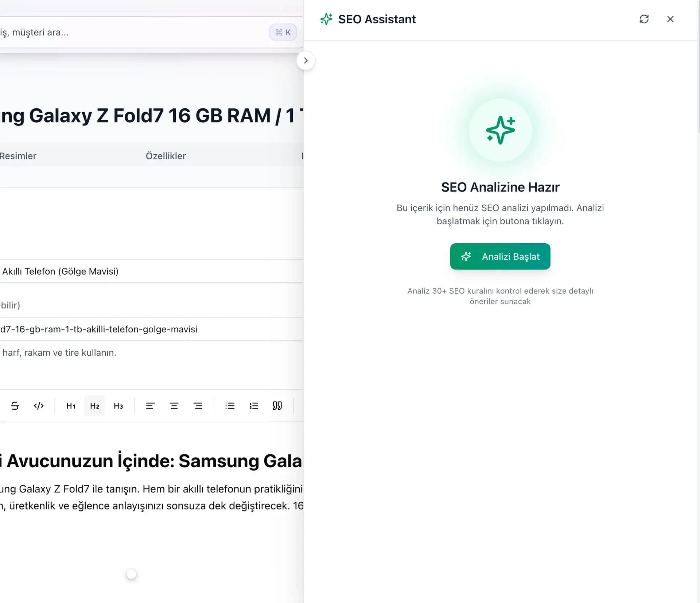Insert a numbered list
The height and width of the screenshot is (603, 700).
point(254,406)
